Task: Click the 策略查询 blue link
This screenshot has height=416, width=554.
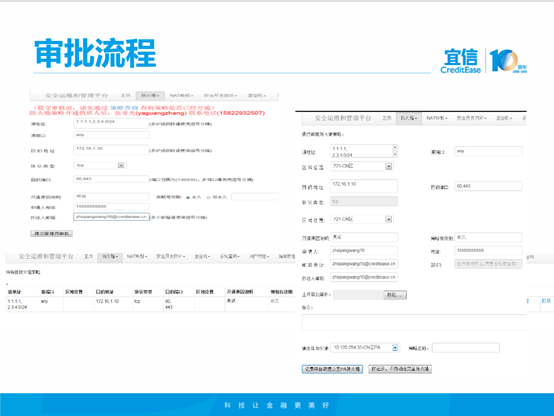Action: coord(124,107)
